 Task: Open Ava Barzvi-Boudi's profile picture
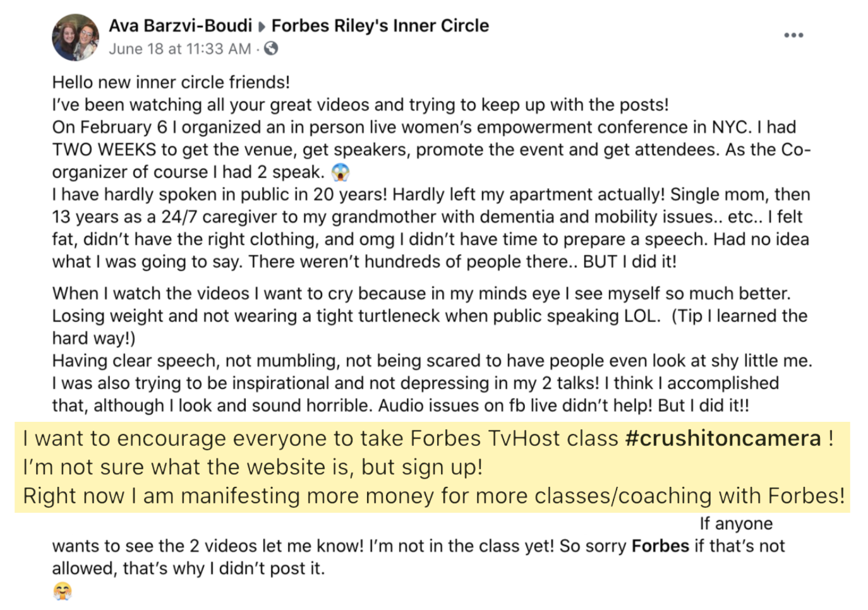coord(75,37)
